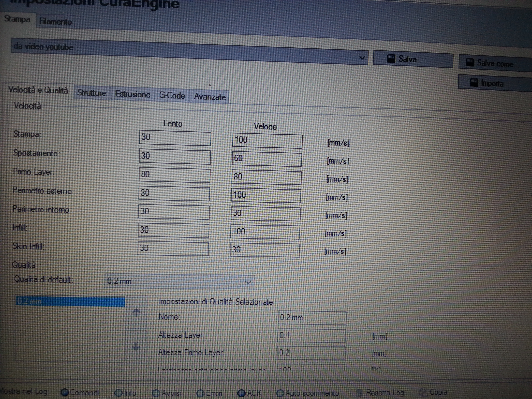Viewport: 532px width, 399px height.
Task: Expand the Qualità di default dropdown
Action: pos(179,281)
